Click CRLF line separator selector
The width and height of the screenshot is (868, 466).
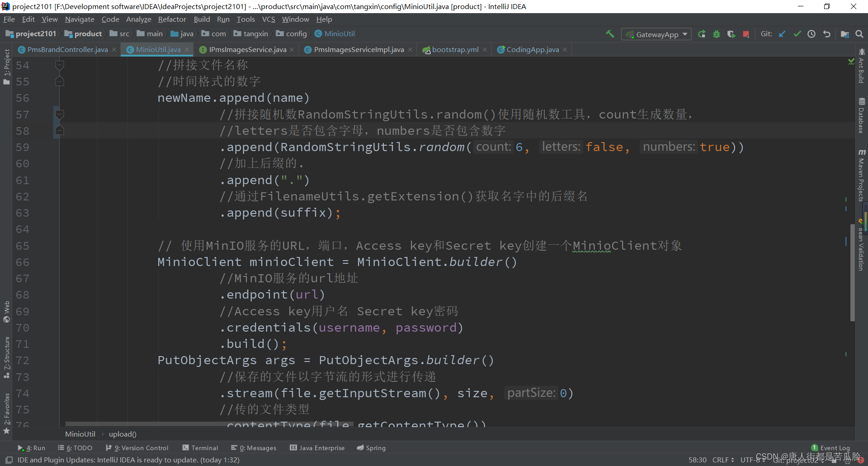(723, 460)
